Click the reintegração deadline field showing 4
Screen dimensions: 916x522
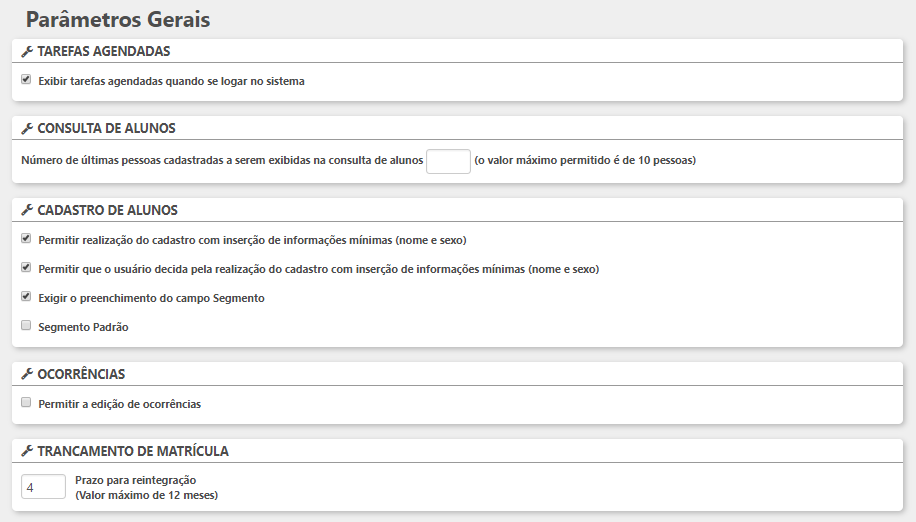click(43, 487)
